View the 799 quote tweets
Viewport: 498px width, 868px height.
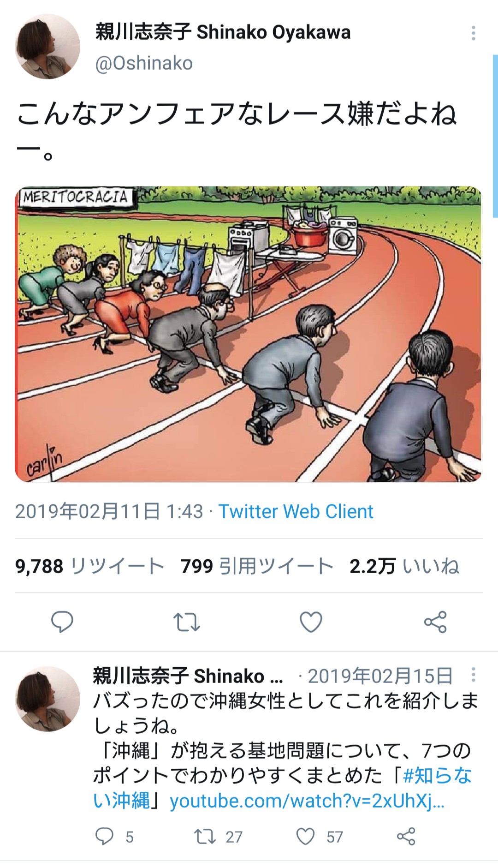point(257,566)
